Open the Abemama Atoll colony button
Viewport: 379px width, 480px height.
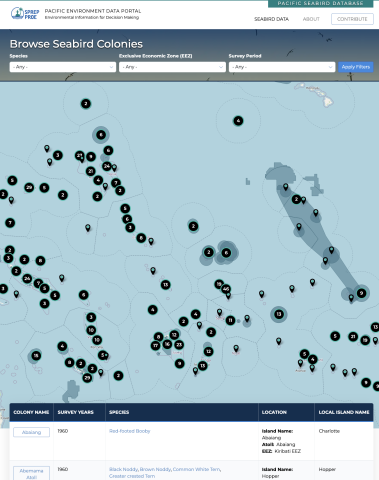[31, 474]
